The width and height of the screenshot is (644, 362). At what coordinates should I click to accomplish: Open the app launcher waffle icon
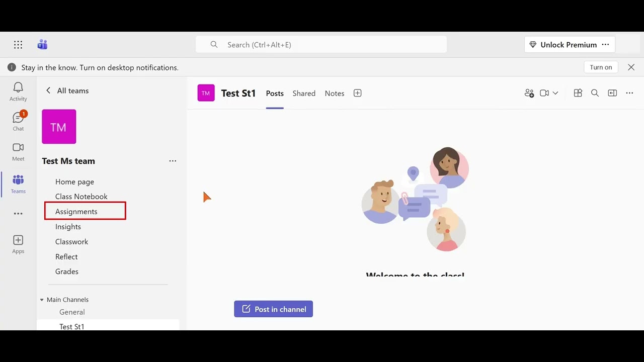(18, 45)
